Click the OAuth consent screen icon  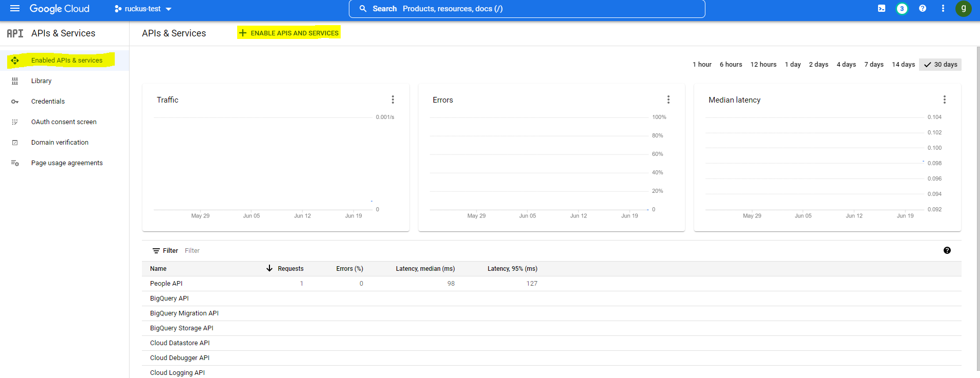point(15,122)
